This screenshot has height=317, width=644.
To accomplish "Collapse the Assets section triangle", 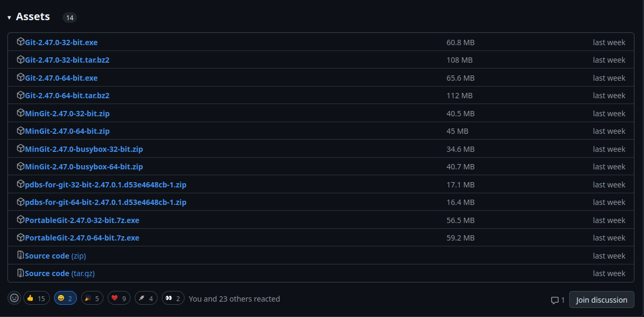I will [x=9, y=18].
